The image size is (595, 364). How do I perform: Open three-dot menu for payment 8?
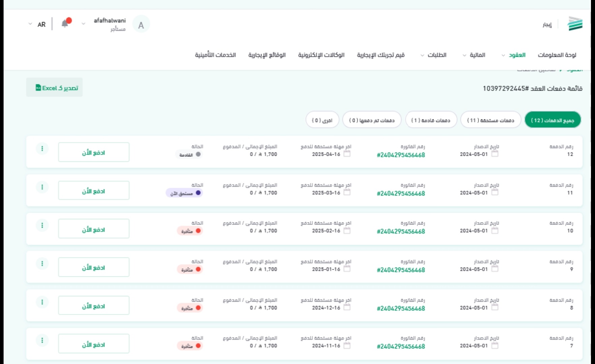coord(42,302)
